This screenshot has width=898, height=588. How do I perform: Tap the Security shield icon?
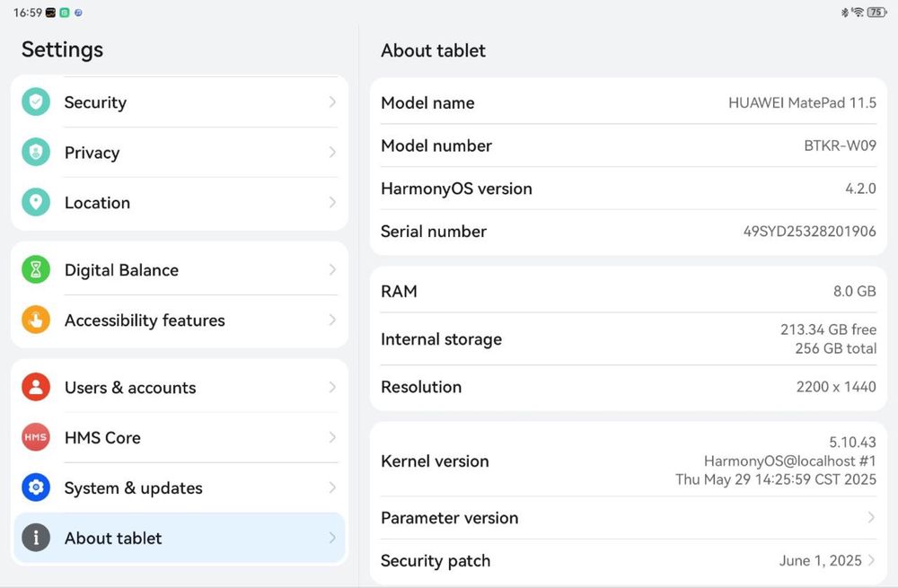pos(36,102)
